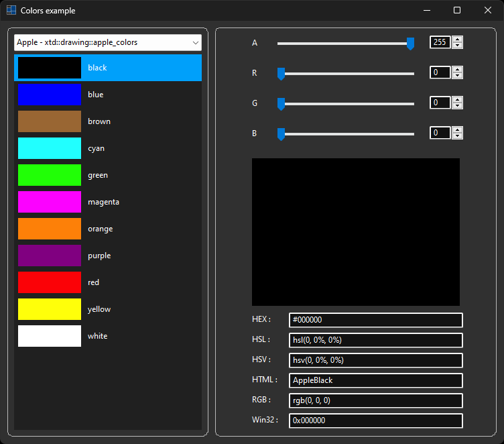Increase the B value with the up stepper arrow

pyautogui.click(x=458, y=129)
